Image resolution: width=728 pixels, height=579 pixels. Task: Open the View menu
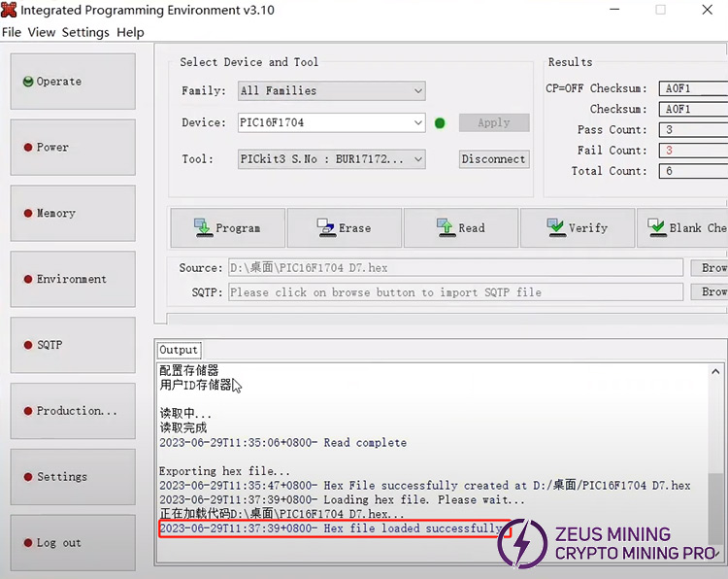pos(42,32)
